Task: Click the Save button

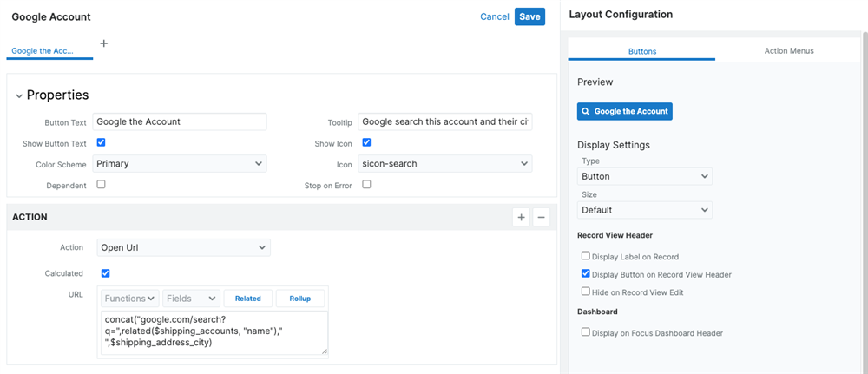Action: coord(529,16)
